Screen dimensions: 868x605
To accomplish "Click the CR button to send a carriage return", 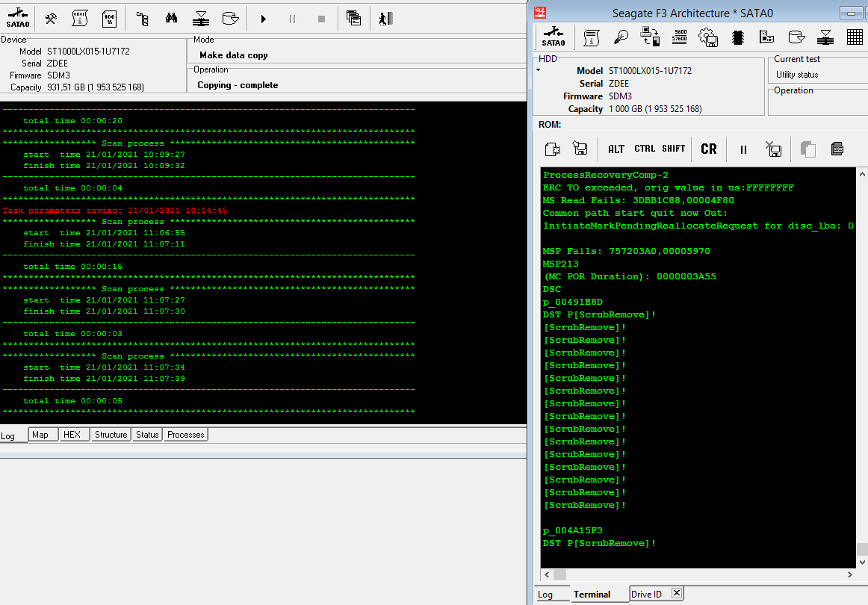I will pos(709,149).
